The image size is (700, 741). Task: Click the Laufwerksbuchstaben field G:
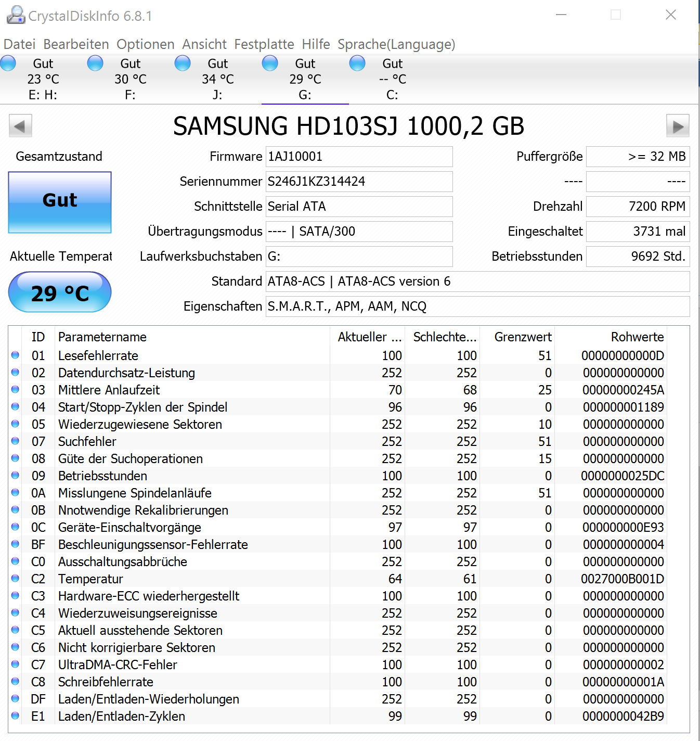(x=359, y=257)
